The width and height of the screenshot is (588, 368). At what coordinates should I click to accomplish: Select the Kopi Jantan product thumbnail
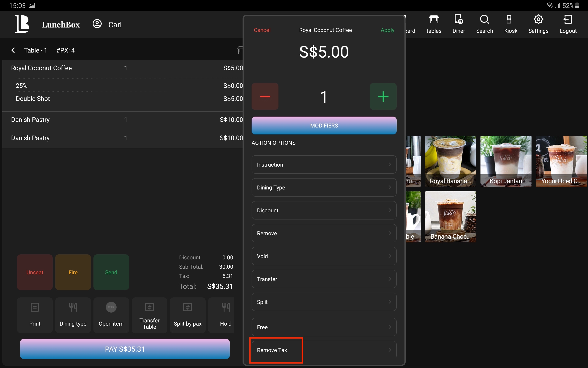click(x=505, y=161)
